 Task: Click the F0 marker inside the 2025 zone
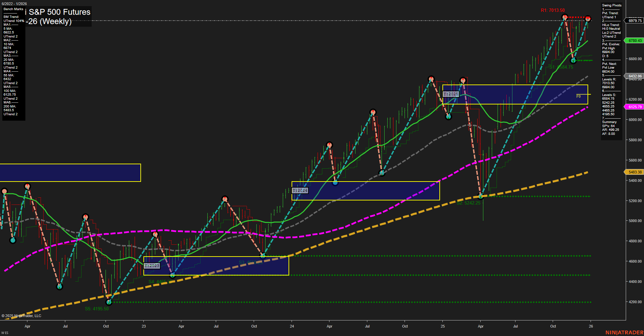(x=579, y=96)
